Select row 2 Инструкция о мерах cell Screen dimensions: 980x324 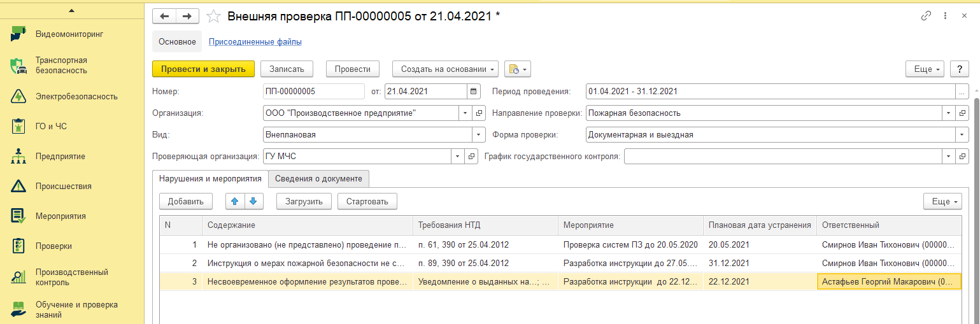coord(308,263)
